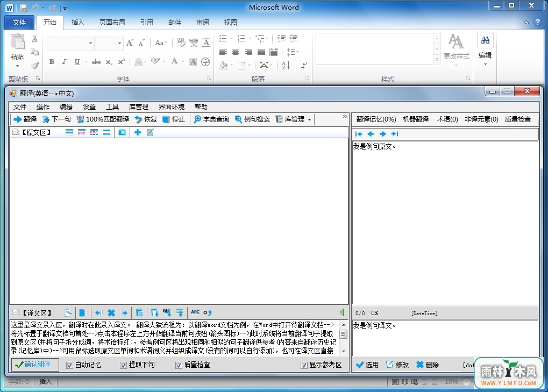Click the 字典查询 button
Image resolution: width=548 pixels, height=392 pixels.
(211, 119)
